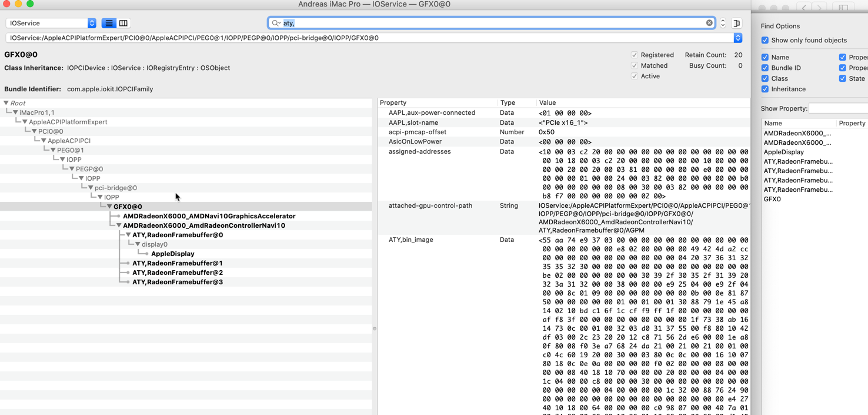868x415 pixels.
Task: Collapse ATY,RadeonFramebuffer@0 disclosure triangle
Action: pyautogui.click(x=128, y=235)
